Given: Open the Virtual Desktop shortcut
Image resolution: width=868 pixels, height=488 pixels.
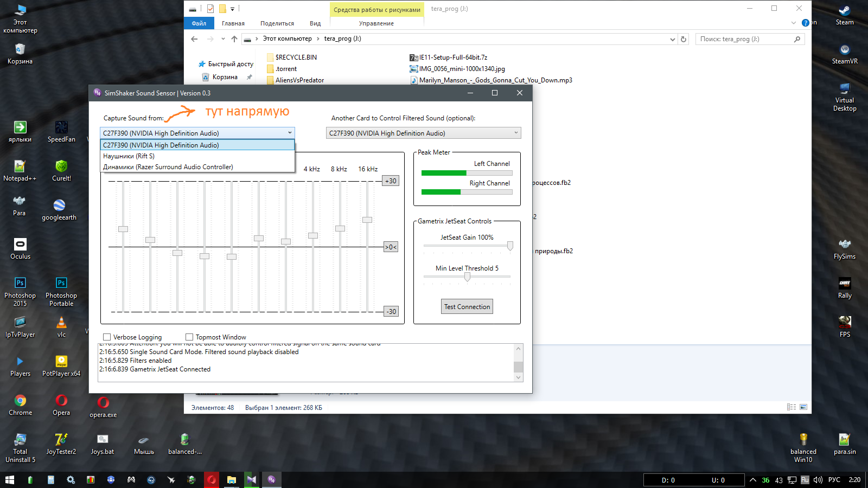Looking at the screenshot, I should coord(845,97).
